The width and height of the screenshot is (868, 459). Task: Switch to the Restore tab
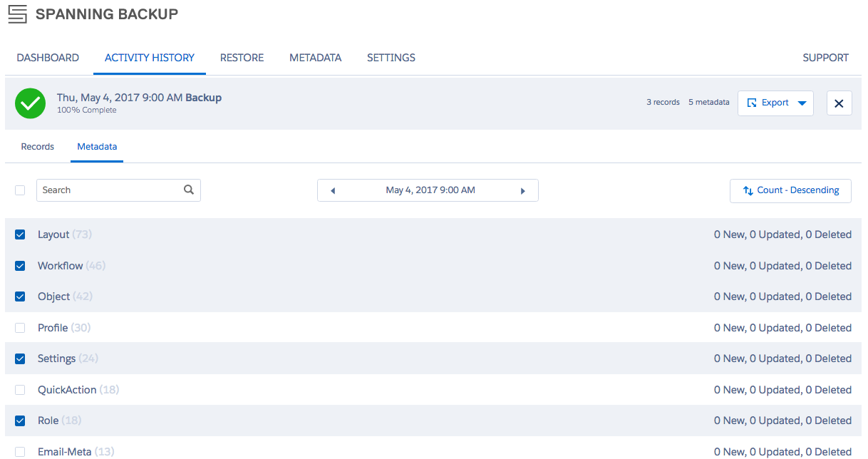pos(242,58)
